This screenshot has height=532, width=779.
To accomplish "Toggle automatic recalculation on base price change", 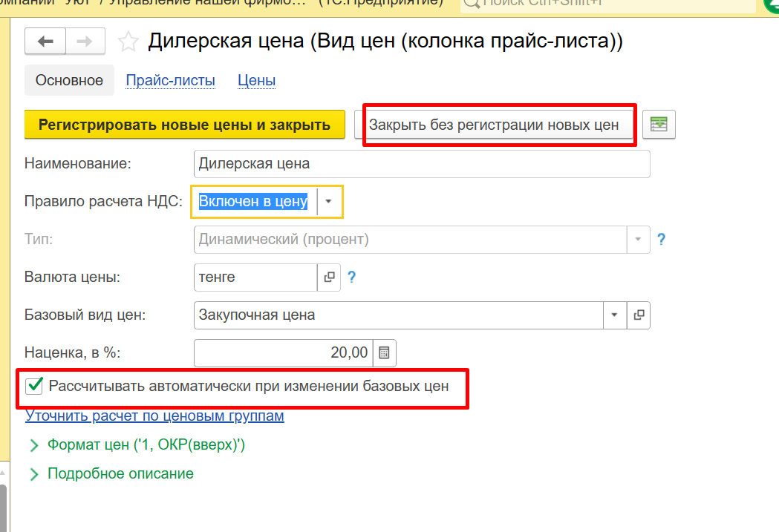I will point(34,386).
